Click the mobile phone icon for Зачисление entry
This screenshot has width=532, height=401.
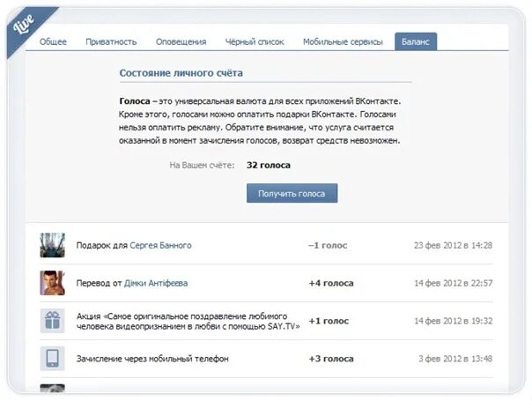[x=52, y=359]
